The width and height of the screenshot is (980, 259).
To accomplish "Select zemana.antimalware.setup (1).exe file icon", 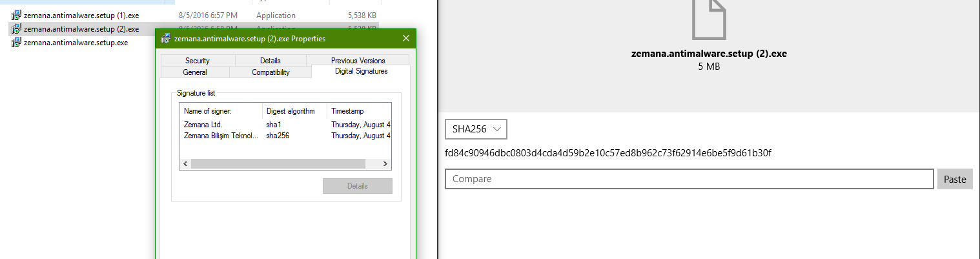I will point(16,15).
